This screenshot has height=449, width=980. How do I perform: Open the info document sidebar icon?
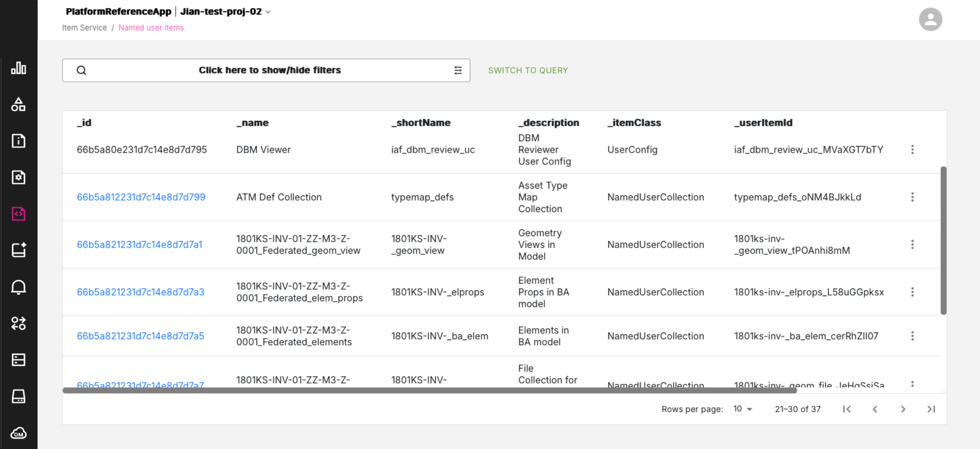18,141
